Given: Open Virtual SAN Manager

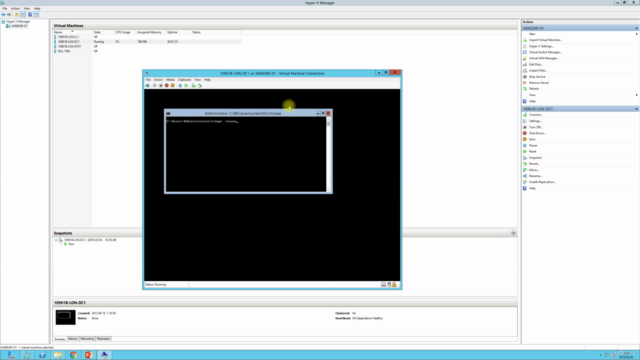Looking at the screenshot, I should point(544,58).
